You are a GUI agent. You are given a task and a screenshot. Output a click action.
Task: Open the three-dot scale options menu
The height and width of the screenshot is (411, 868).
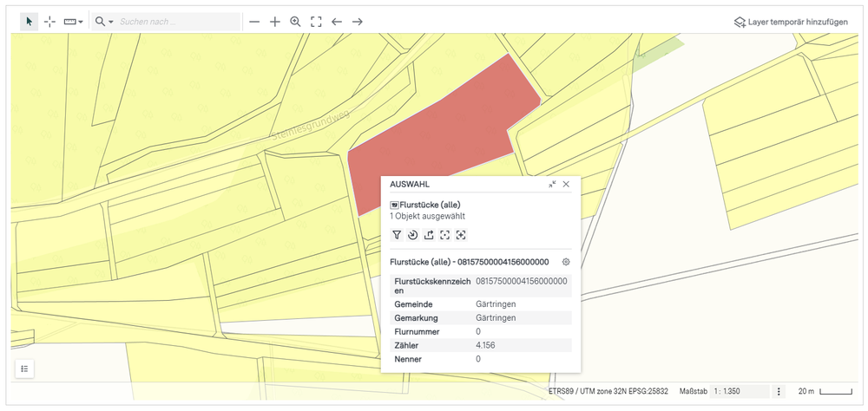tap(779, 391)
